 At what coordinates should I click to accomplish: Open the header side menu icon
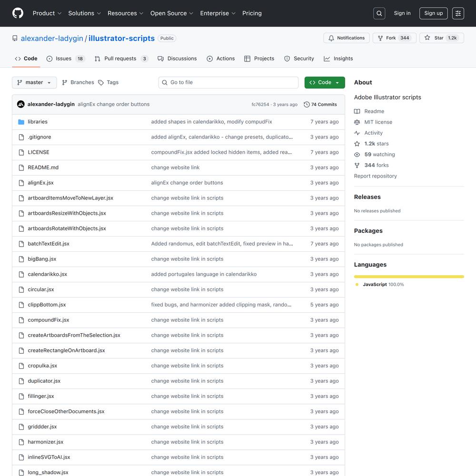tap(458, 13)
